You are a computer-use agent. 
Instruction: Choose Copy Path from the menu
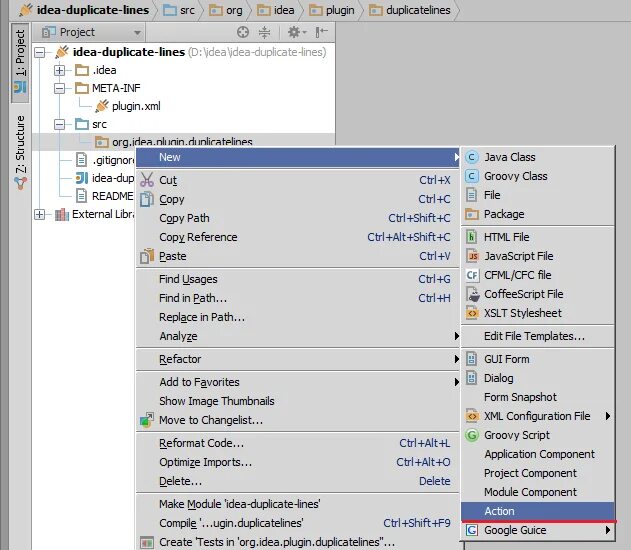297,218
